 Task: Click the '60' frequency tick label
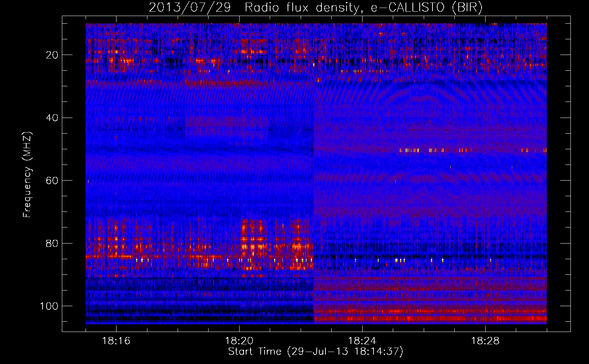pyautogui.click(x=52, y=181)
